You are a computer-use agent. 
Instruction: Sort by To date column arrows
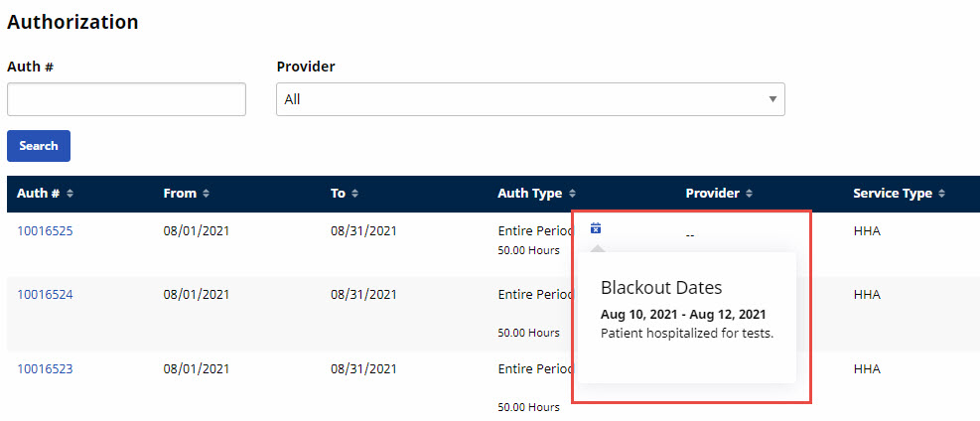354,194
